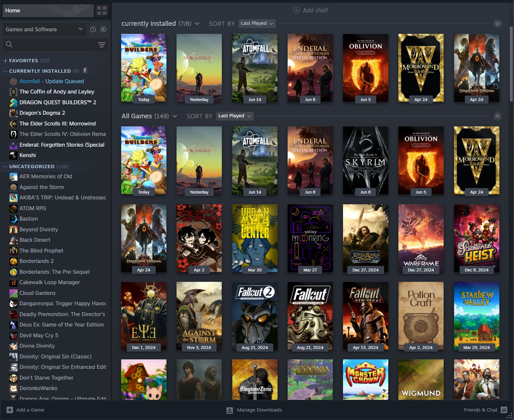Click the Morrowind sidebar icon
The height and width of the screenshot is (420, 514).
[13, 123]
